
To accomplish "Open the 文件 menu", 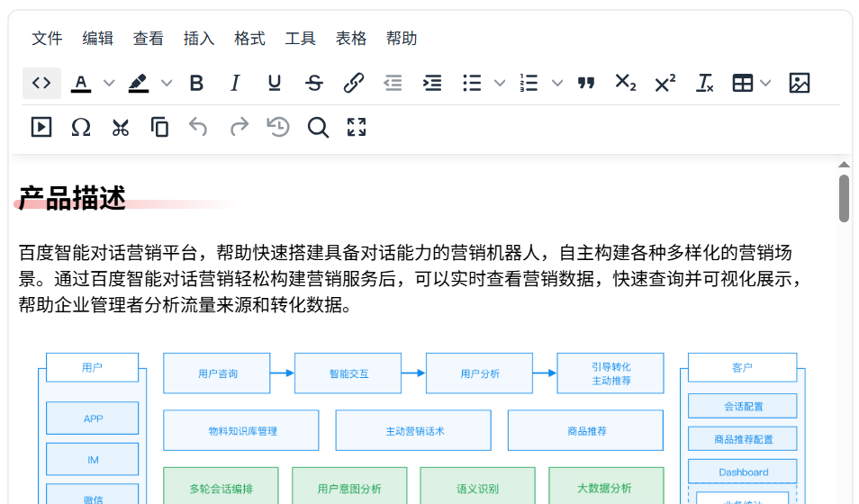I will point(47,39).
